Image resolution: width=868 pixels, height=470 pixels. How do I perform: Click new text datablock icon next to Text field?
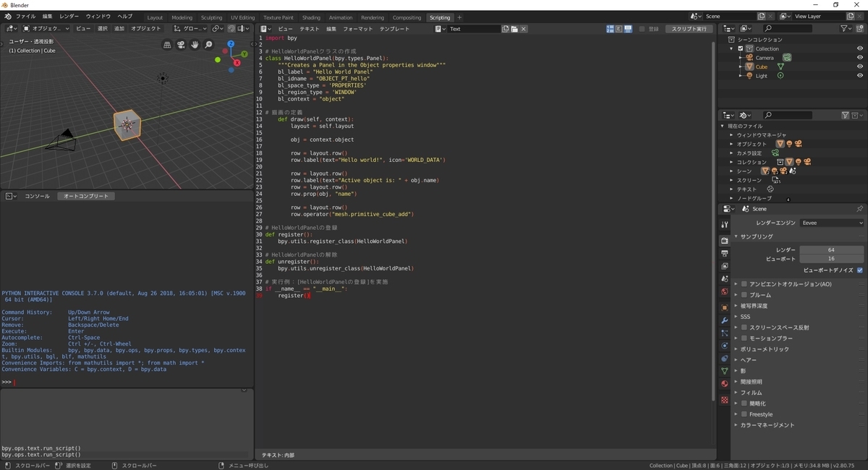(x=505, y=29)
